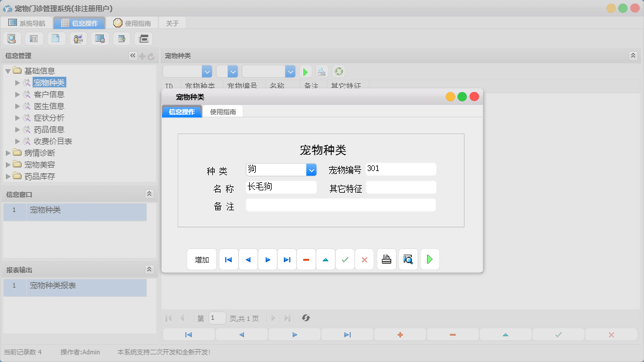The height and width of the screenshot is (362, 644).
Task: Select the print preview icon in the dialog
Action: click(x=408, y=259)
